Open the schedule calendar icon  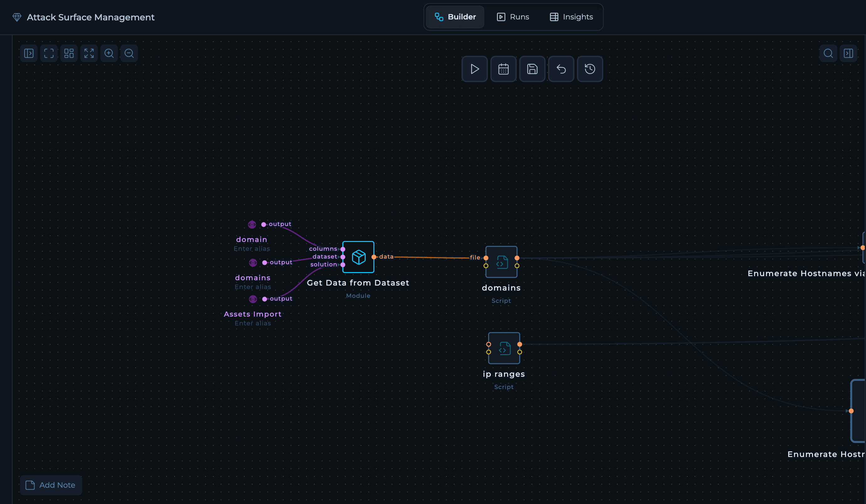coord(503,69)
